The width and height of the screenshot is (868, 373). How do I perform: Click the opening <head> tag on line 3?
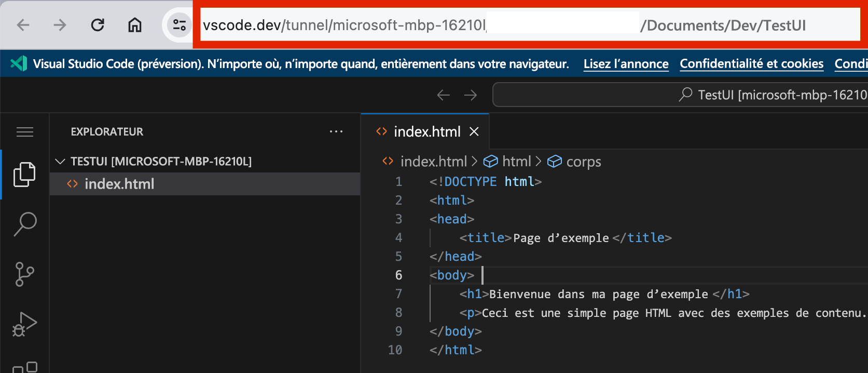coord(452,219)
